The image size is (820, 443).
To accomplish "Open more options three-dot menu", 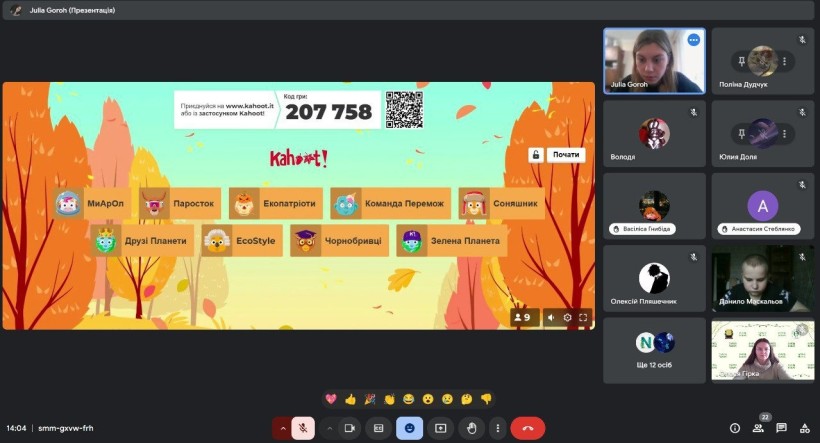I will 497,428.
